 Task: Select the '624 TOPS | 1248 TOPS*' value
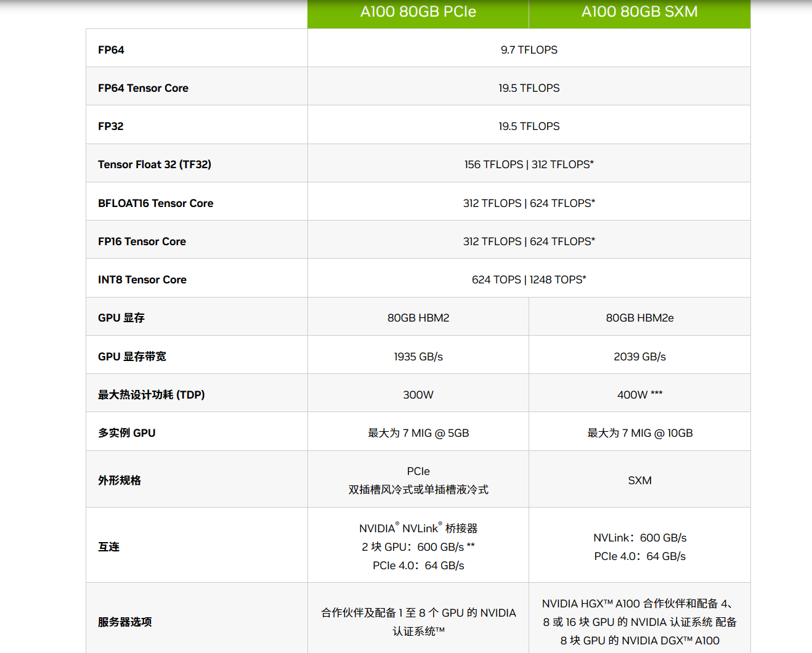click(529, 280)
